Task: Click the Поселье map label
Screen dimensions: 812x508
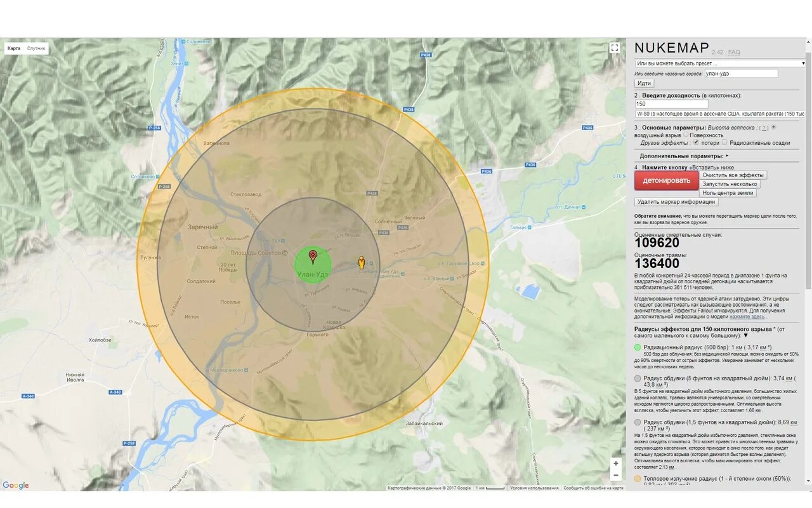Action: tap(230, 302)
